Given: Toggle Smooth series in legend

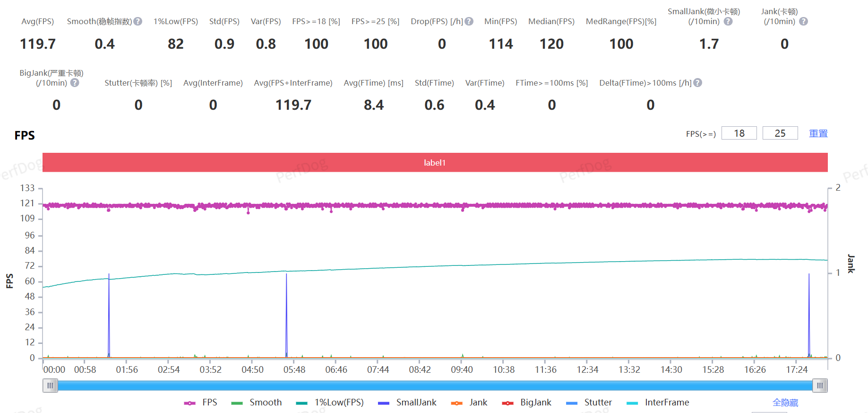Looking at the screenshot, I should pyautogui.click(x=257, y=403).
